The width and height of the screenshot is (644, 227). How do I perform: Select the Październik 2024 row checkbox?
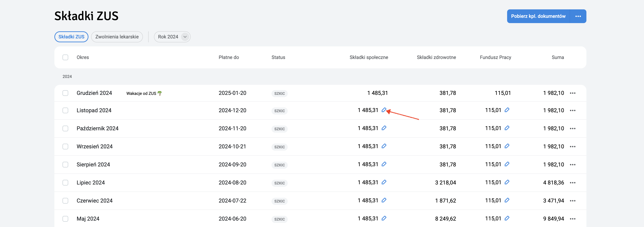point(65,128)
